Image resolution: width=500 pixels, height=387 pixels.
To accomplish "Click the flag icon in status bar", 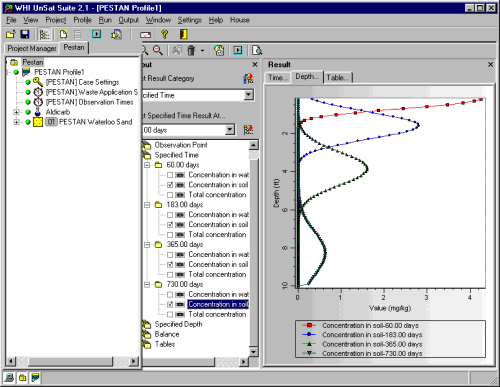I will point(35,377).
